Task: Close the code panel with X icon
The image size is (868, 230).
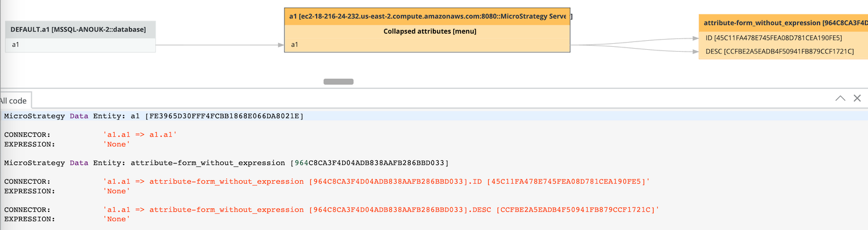Action: (x=857, y=98)
